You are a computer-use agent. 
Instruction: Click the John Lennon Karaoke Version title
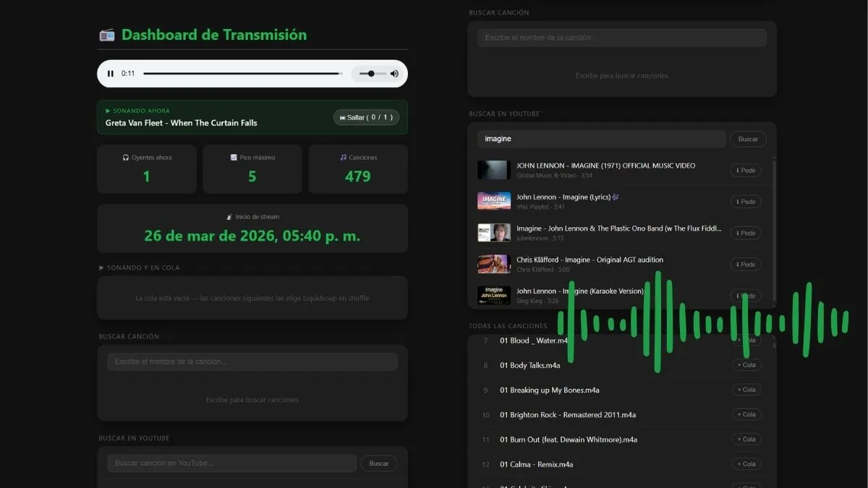click(579, 291)
